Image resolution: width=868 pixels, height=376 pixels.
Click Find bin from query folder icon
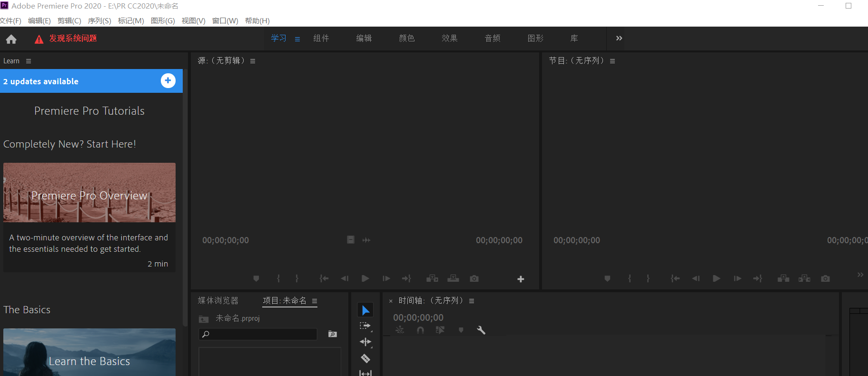pyautogui.click(x=333, y=334)
